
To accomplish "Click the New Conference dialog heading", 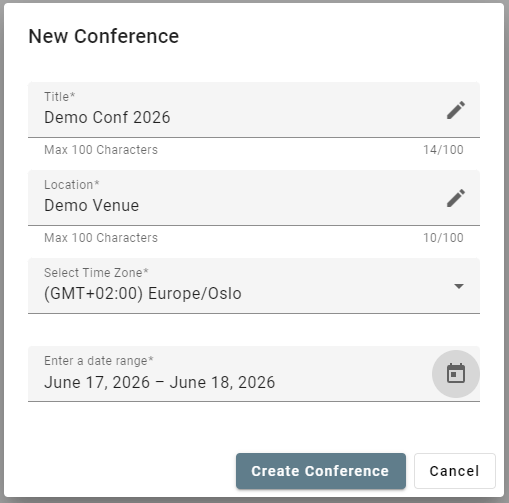I will [104, 36].
